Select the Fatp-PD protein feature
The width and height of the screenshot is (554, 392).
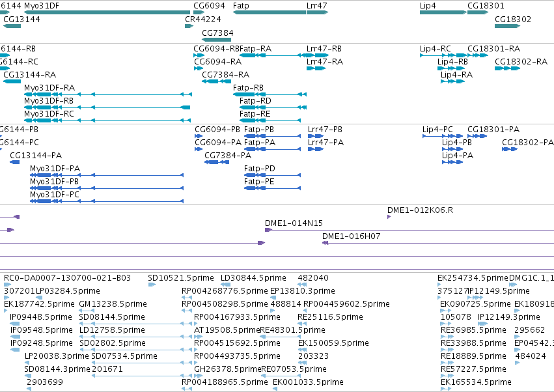272,175
